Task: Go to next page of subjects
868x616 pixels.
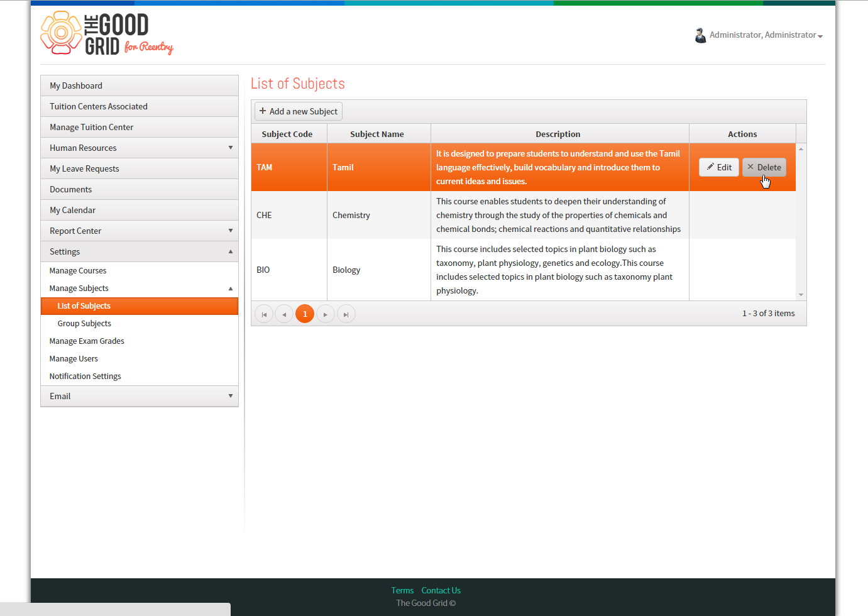Action: tap(325, 314)
